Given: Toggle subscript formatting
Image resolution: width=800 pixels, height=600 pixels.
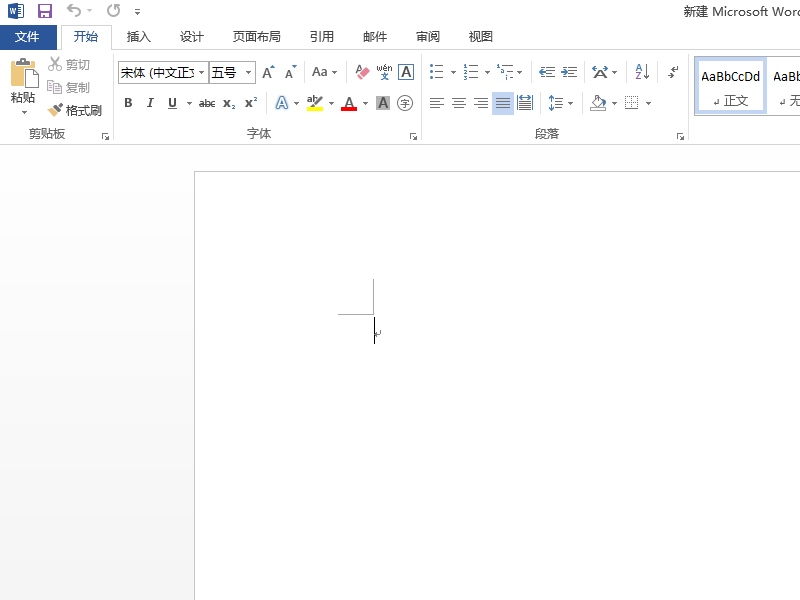Looking at the screenshot, I should point(229,104).
